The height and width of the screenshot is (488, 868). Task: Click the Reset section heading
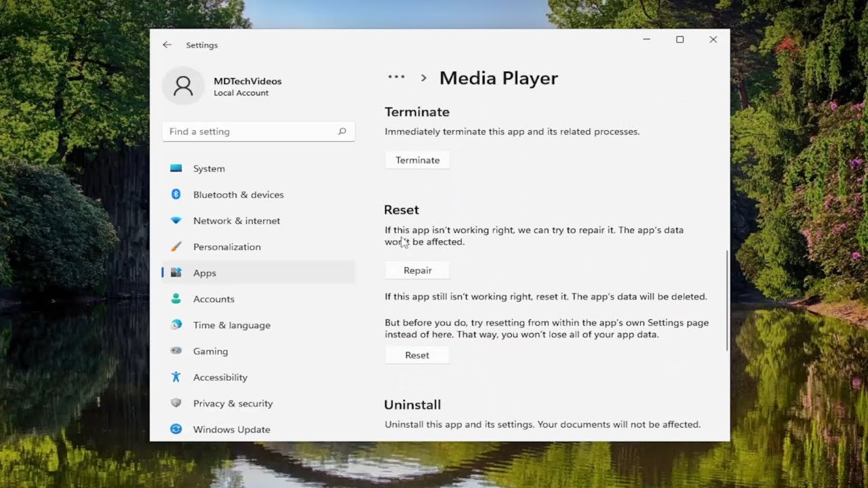tap(401, 210)
